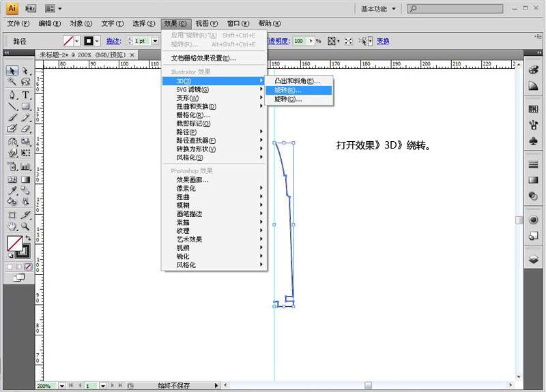Open the 窗口(W) menu

(238, 24)
